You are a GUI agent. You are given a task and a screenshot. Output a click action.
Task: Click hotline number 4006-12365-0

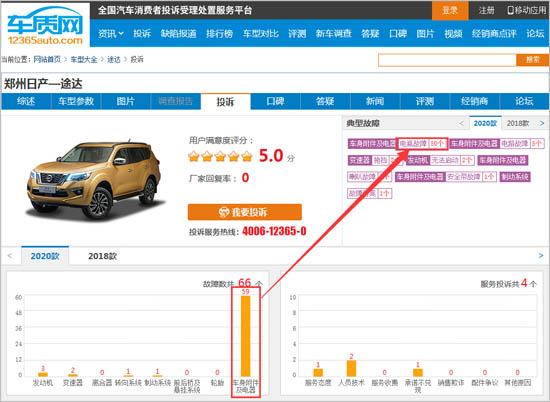[274, 231]
